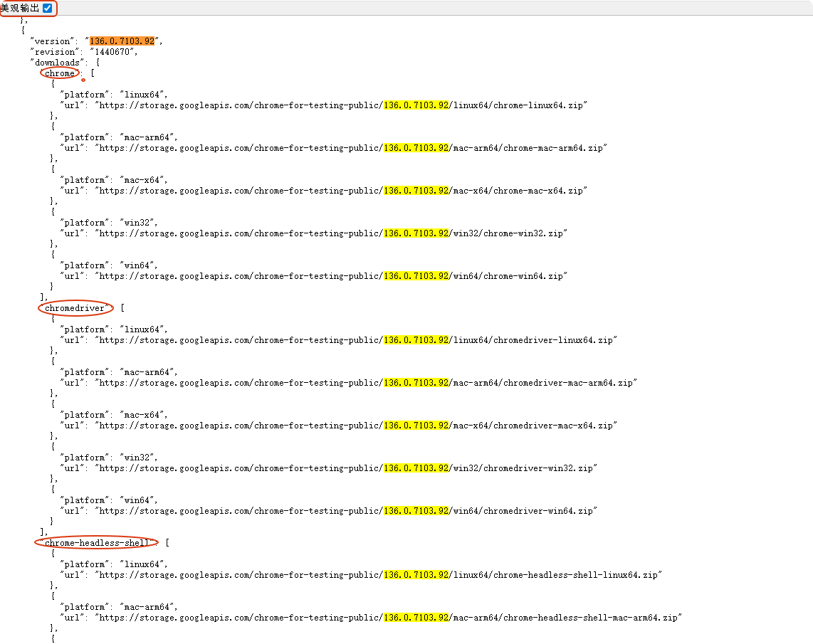Click the highlighted version value 136.0.7103.92
813x644 pixels.
pos(122,41)
